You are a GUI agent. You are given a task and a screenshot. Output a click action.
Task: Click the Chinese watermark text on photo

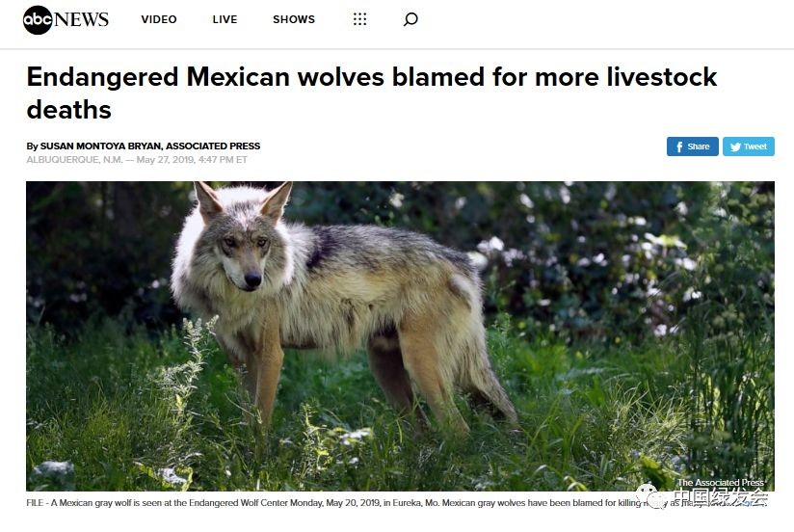721,497
